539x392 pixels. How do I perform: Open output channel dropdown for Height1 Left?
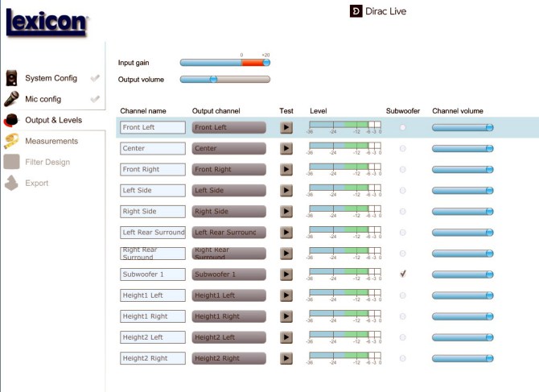pos(228,295)
